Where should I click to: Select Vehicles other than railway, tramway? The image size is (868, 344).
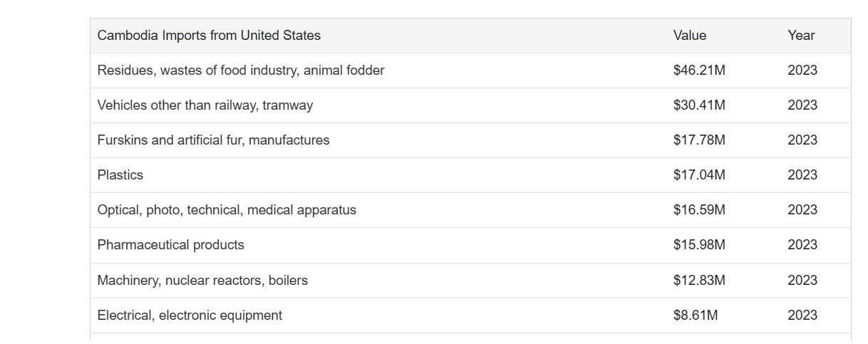[x=205, y=105]
